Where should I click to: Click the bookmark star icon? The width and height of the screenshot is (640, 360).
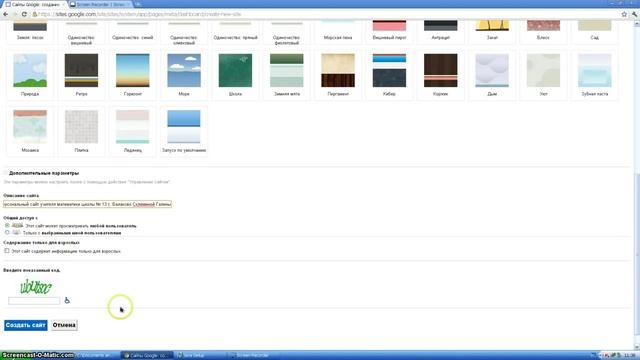tap(624, 14)
